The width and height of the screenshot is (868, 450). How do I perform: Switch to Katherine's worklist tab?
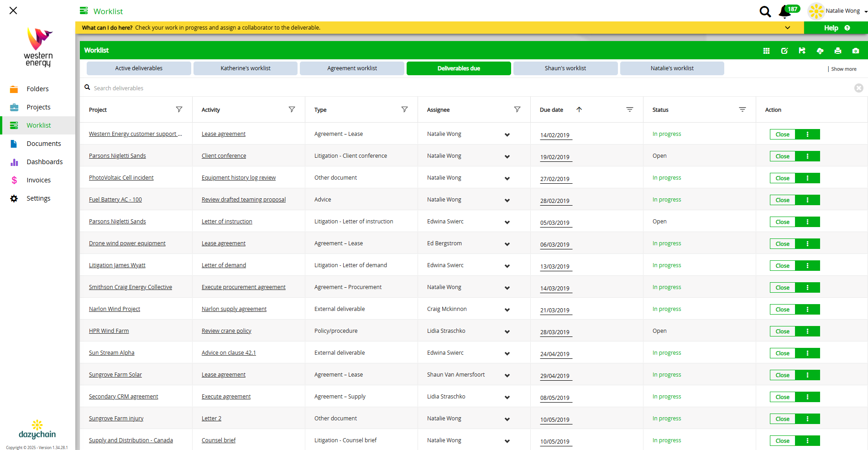(x=245, y=68)
